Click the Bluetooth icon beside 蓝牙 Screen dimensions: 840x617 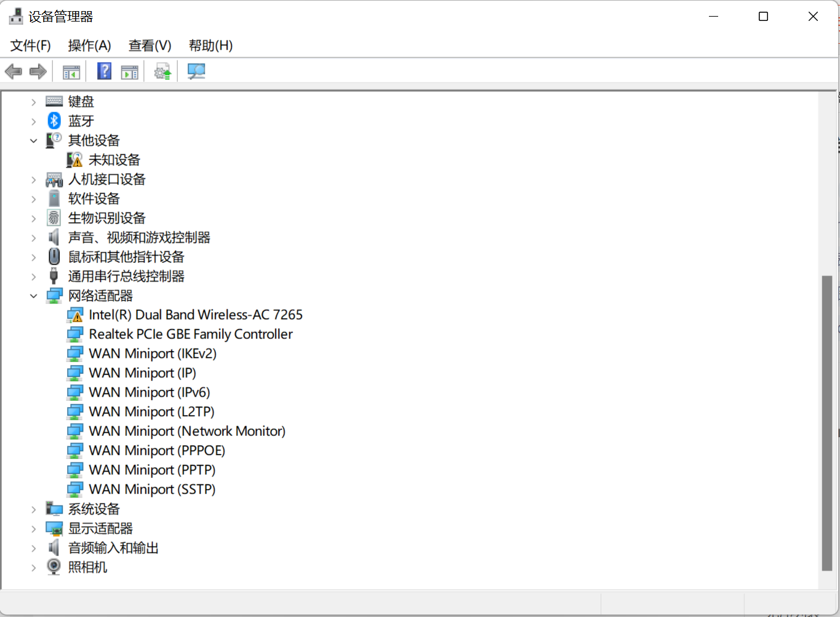click(x=54, y=121)
